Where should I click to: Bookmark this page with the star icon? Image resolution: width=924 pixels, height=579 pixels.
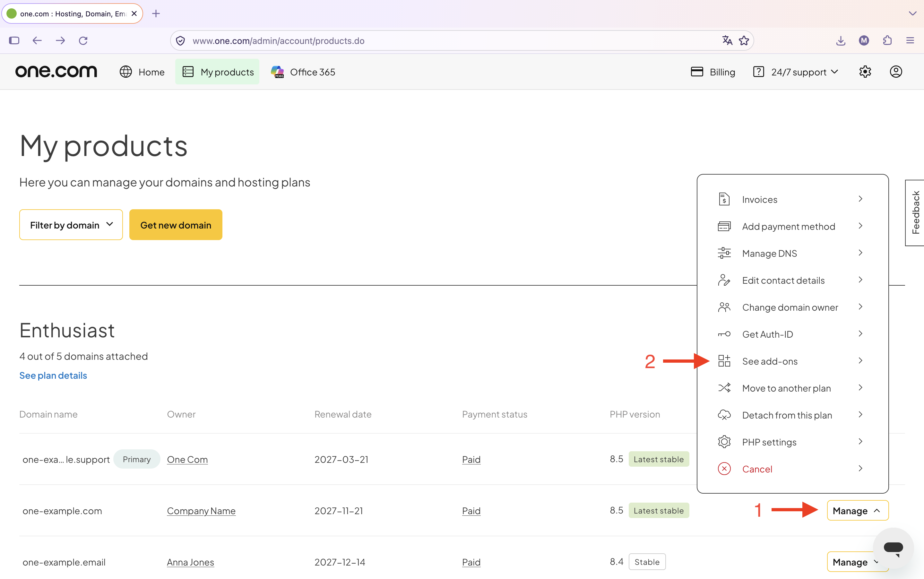(x=744, y=40)
